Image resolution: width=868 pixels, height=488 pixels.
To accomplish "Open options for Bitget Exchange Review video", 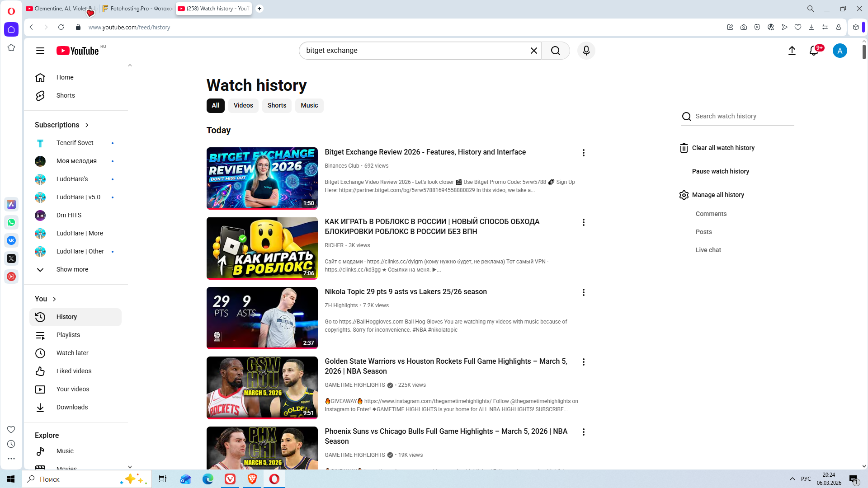I will pos(583,153).
